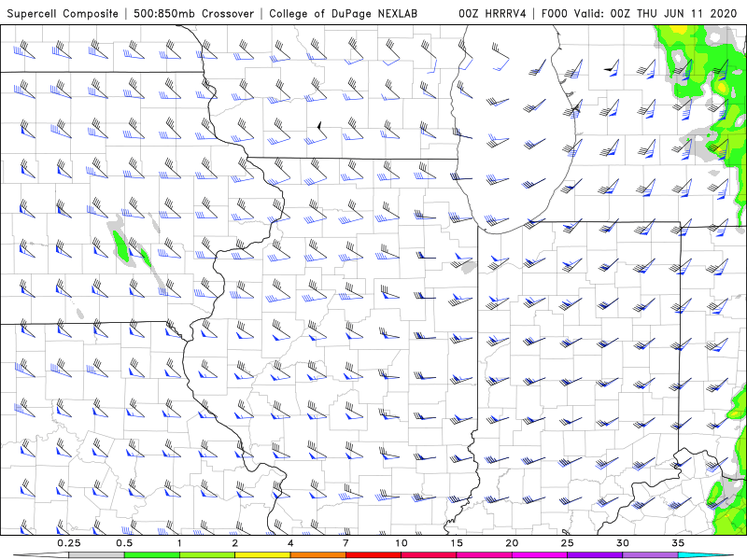The image size is (747, 560).
Task: Select the lavender 30–35 legend segment
Action: (x=650, y=555)
